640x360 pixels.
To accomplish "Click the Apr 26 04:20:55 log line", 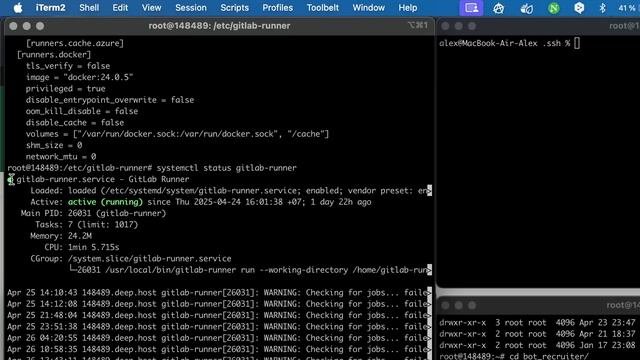I will 219,338.
